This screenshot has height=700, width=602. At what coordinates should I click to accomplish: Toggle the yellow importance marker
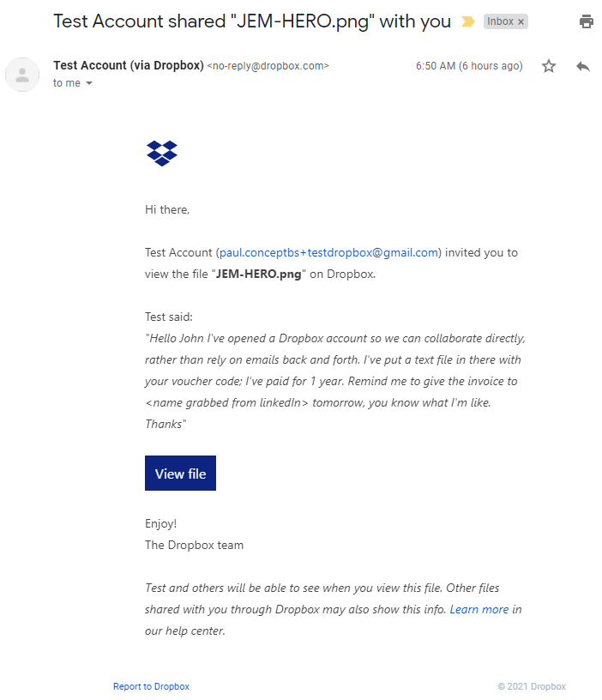click(x=467, y=22)
